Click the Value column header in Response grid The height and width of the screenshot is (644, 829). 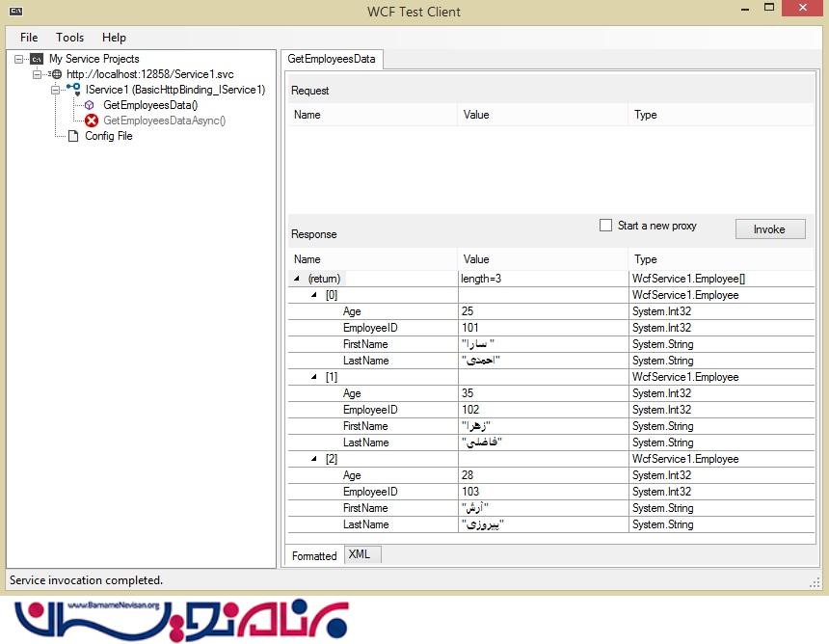[476, 259]
